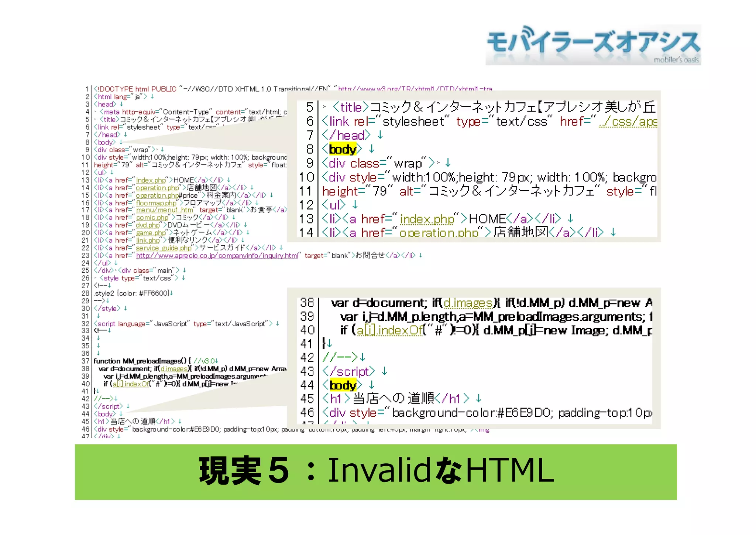Open comic.php link on line 18
Viewport: 756px width, 535px height.
tap(152, 218)
